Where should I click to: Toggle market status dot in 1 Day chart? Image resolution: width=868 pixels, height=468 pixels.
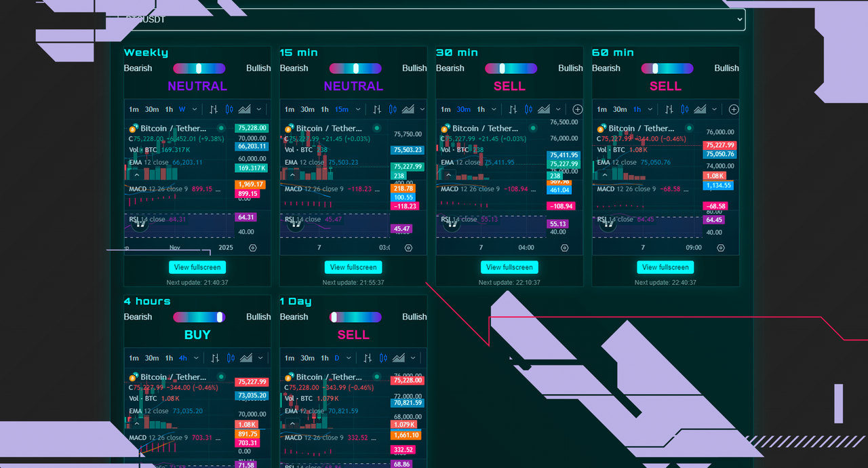[377, 376]
